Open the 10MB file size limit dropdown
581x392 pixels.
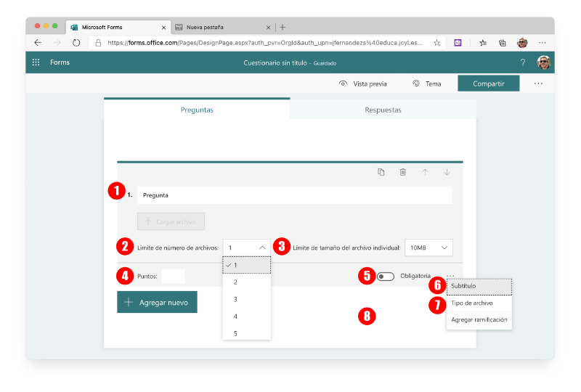[x=428, y=248]
